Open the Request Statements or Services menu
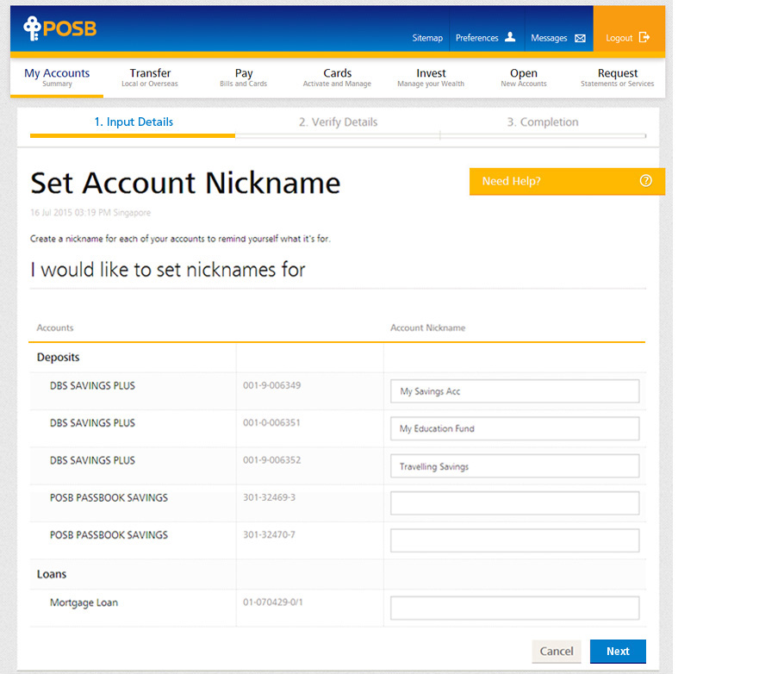The image size is (784, 674). [617, 78]
